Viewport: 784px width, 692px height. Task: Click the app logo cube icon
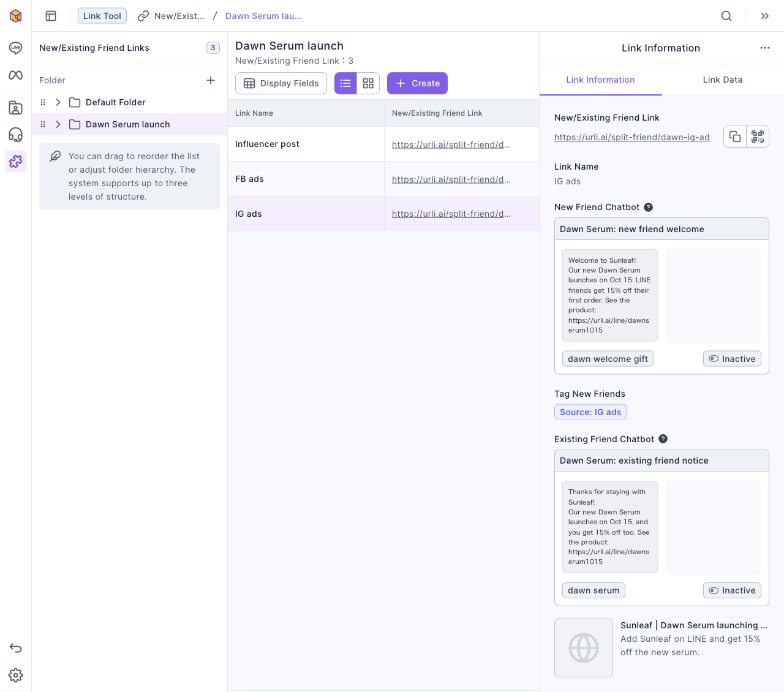pos(16,16)
